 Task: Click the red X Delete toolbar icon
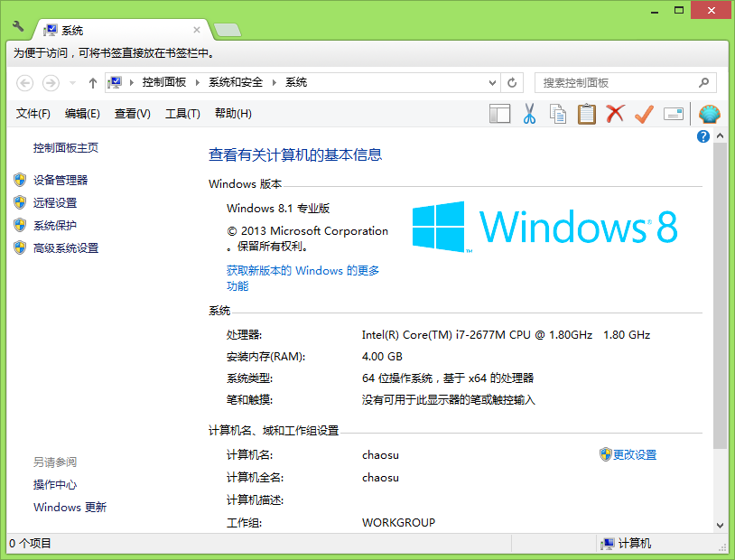click(x=615, y=114)
